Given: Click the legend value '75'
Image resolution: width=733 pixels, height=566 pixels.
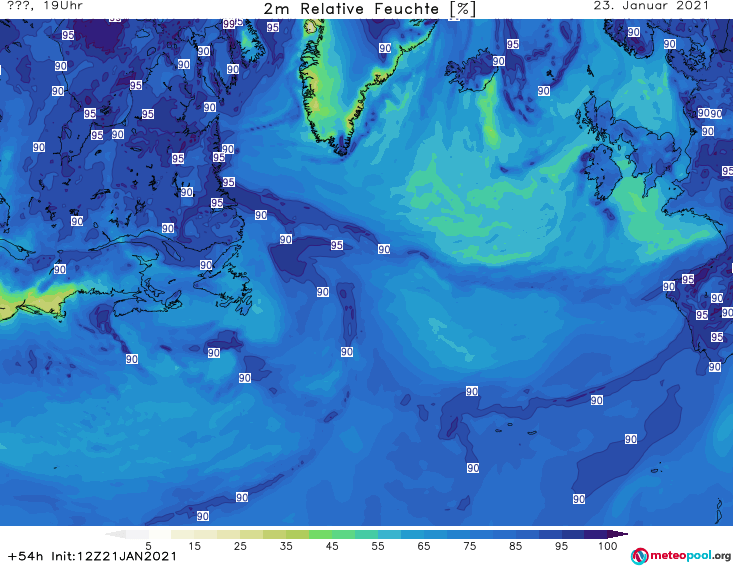Looking at the screenshot, I should pos(470,546).
